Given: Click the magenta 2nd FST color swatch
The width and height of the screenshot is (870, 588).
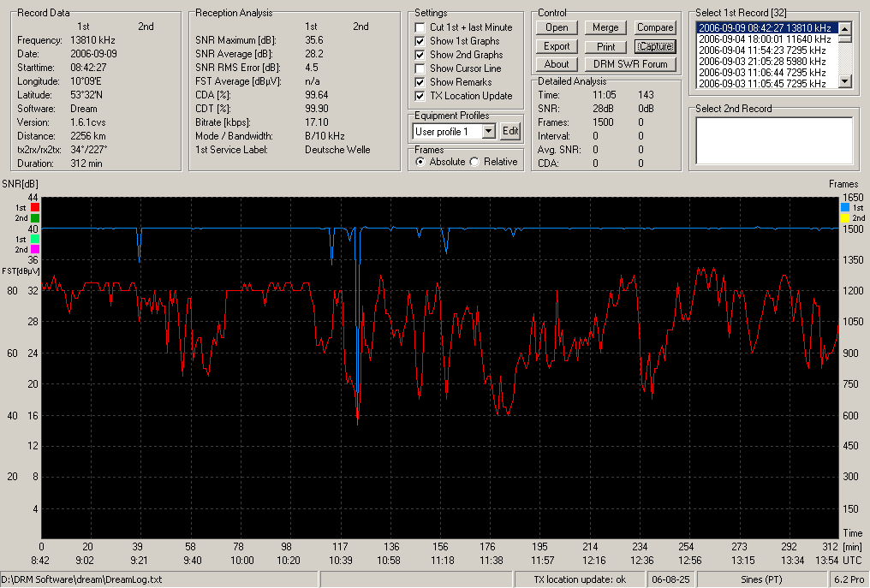Looking at the screenshot, I should pyautogui.click(x=35, y=250).
